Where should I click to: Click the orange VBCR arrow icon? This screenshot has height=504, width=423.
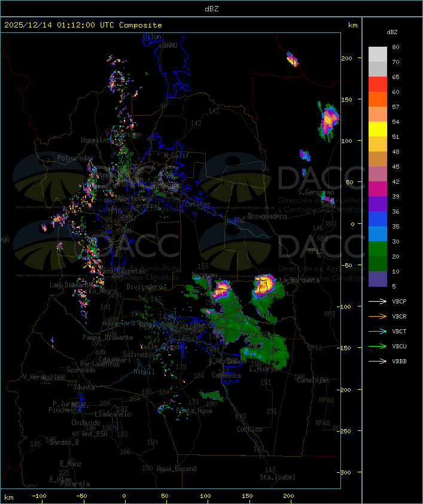pos(378,316)
